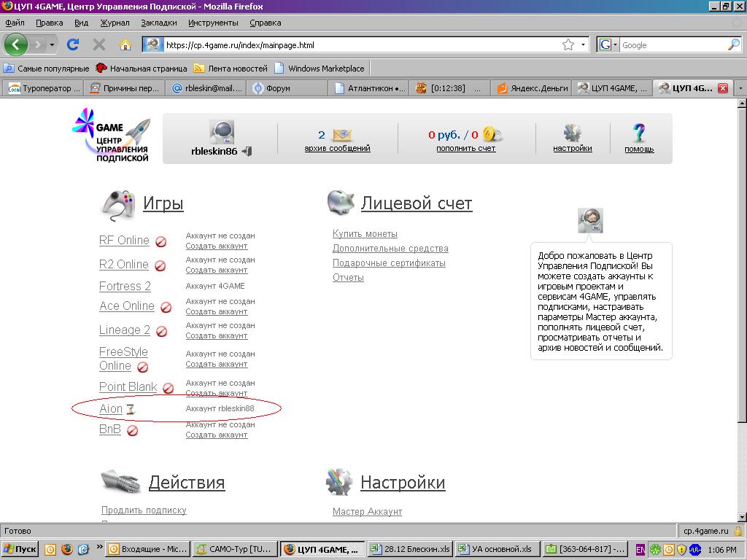Click the Пуск start button
The width and height of the screenshot is (747, 560).
pyautogui.click(x=20, y=549)
